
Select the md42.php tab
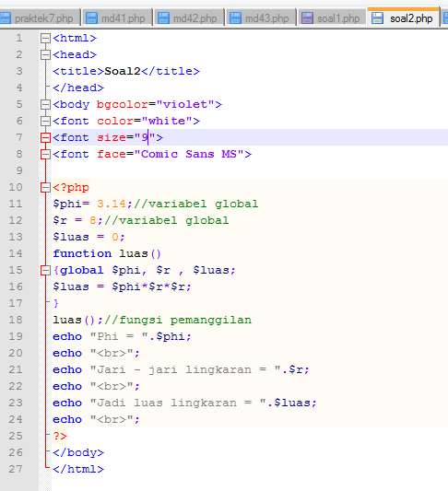(x=189, y=18)
